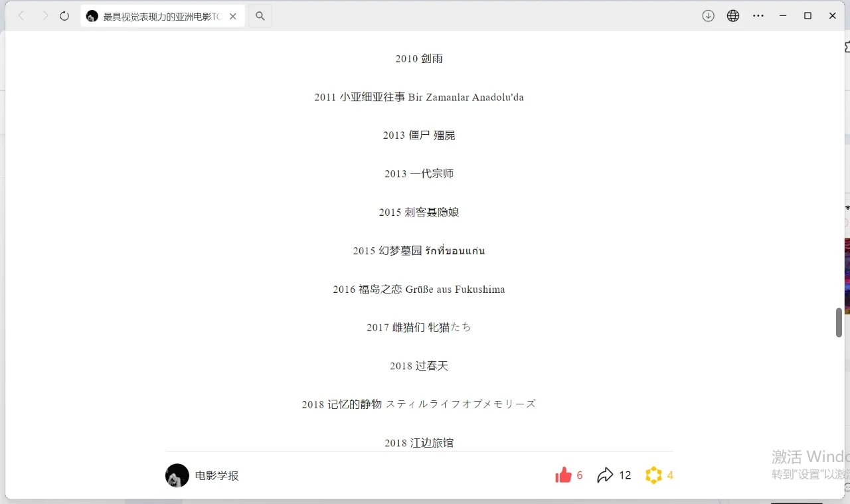The width and height of the screenshot is (850, 504).
Task: Click the favicon on the article tab
Action: [x=92, y=16]
